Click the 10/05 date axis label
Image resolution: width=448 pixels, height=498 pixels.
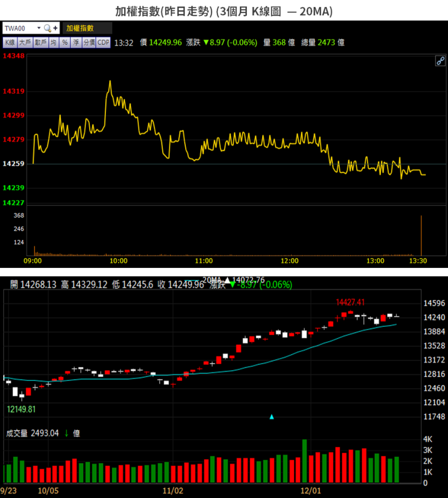tap(48, 491)
